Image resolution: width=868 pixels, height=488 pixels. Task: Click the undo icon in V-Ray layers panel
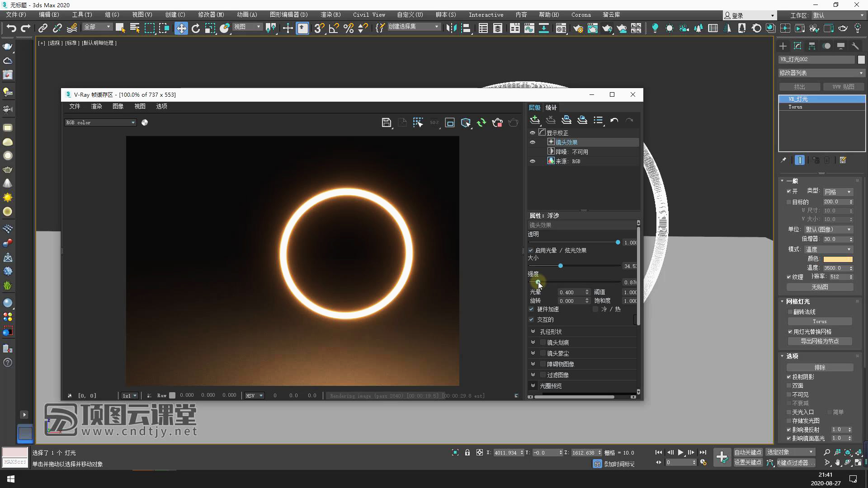click(x=614, y=120)
